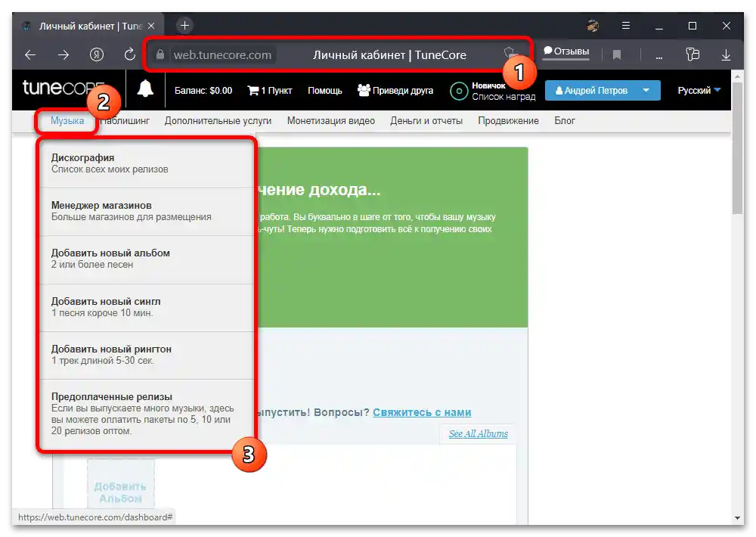Reload the page with refresh icon
Image resolution: width=756 pixels, height=537 pixels.
pos(130,54)
